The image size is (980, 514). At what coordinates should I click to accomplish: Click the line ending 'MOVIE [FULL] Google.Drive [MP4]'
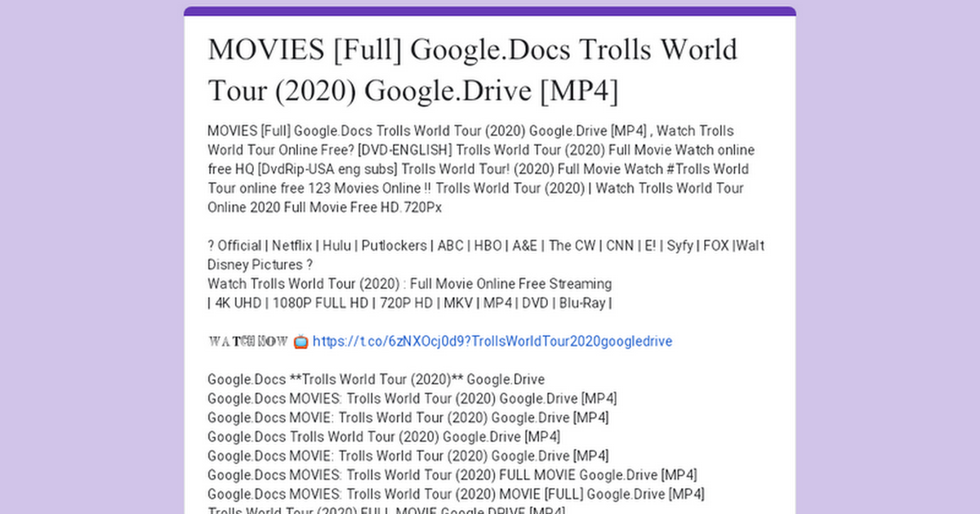click(456, 494)
